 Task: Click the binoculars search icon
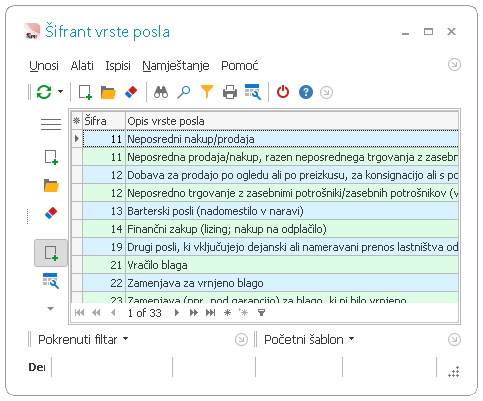click(x=161, y=92)
